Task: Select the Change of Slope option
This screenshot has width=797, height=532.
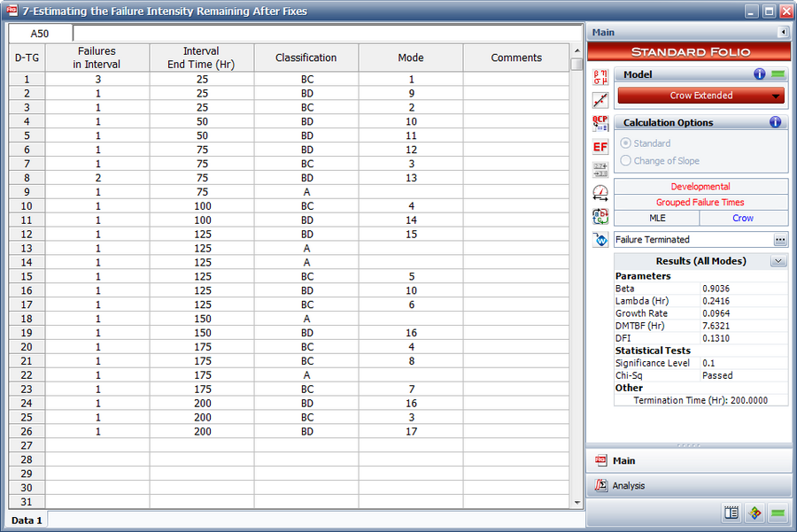Action: click(x=627, y=161)
